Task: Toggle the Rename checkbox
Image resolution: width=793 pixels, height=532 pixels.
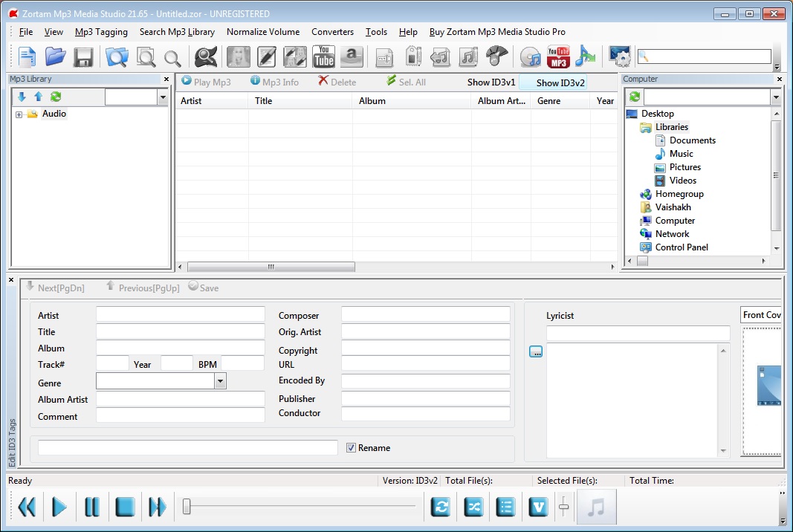Action: click(352, 448)
